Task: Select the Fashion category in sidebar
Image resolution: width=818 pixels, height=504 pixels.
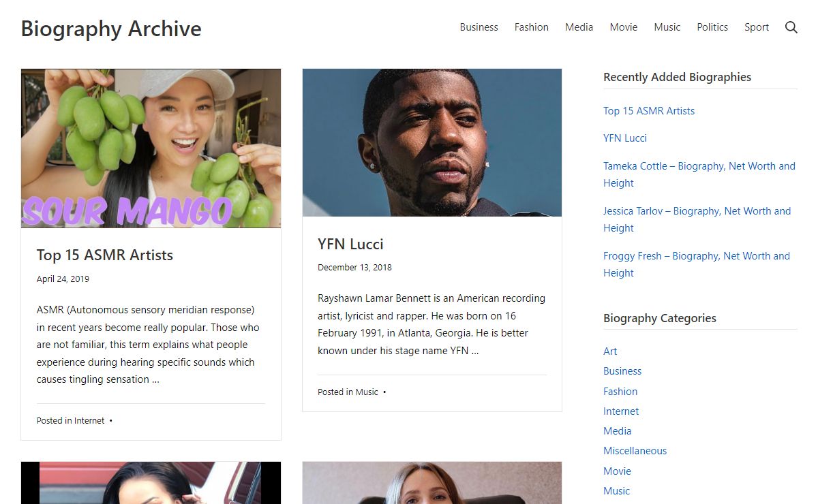Action: tap(620, 392)
